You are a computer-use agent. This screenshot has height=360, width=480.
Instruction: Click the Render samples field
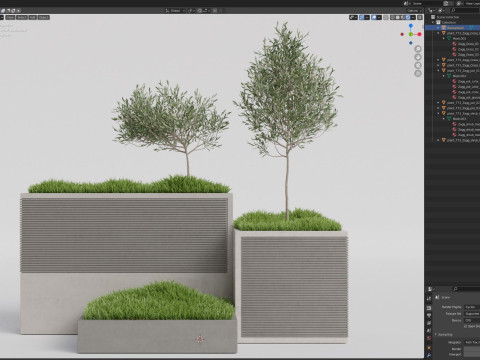point(472,349)
